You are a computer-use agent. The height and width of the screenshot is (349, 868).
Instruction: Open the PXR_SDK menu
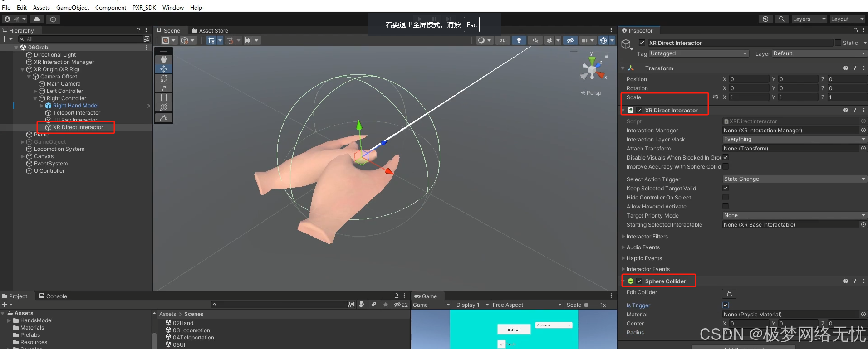tap(144, 7)
